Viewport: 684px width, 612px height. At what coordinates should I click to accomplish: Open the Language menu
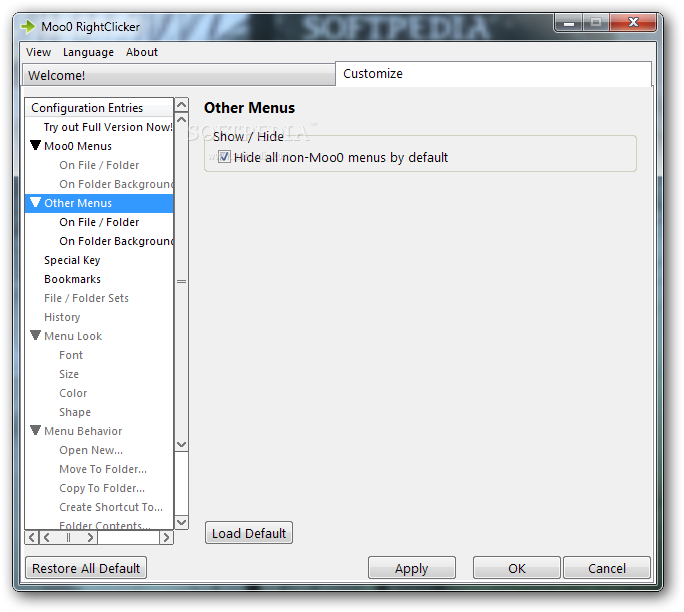88,52
